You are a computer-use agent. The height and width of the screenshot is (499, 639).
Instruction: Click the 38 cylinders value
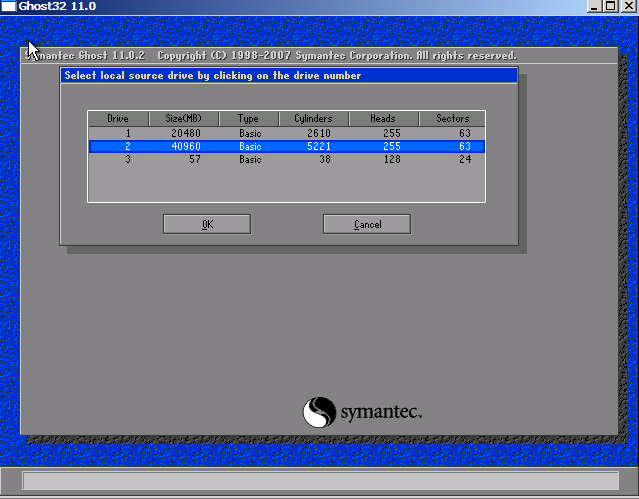click(x=325, y=159)
